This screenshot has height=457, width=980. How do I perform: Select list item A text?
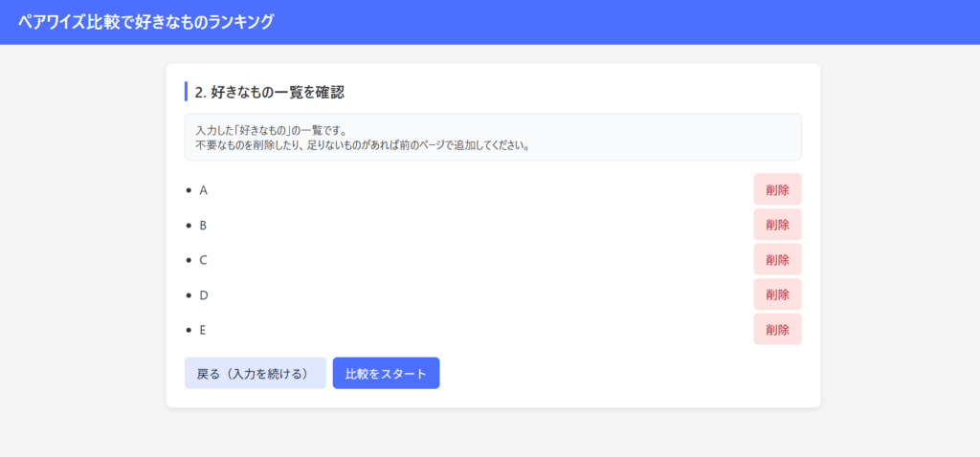(203, 190)
